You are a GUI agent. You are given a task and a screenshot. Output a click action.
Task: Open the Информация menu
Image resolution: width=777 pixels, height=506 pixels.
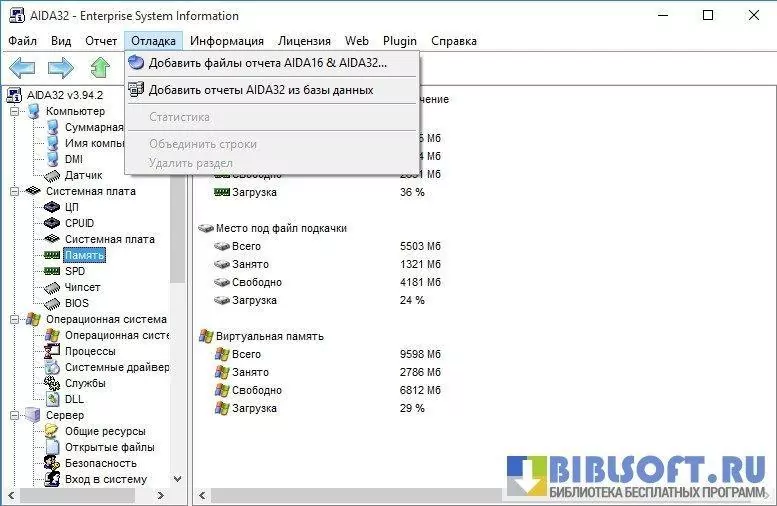click(x=227, y=41)
